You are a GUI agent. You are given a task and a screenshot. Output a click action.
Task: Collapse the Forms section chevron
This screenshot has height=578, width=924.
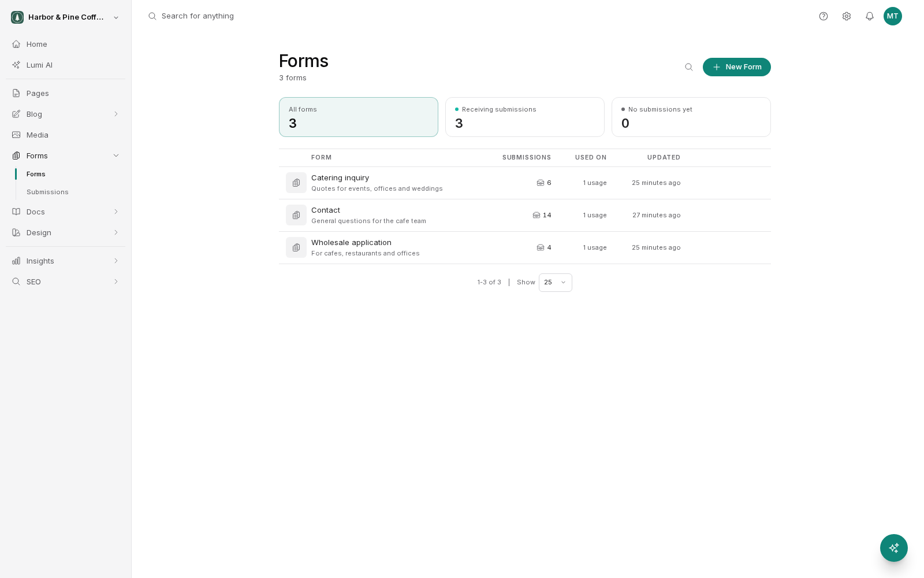116,155
